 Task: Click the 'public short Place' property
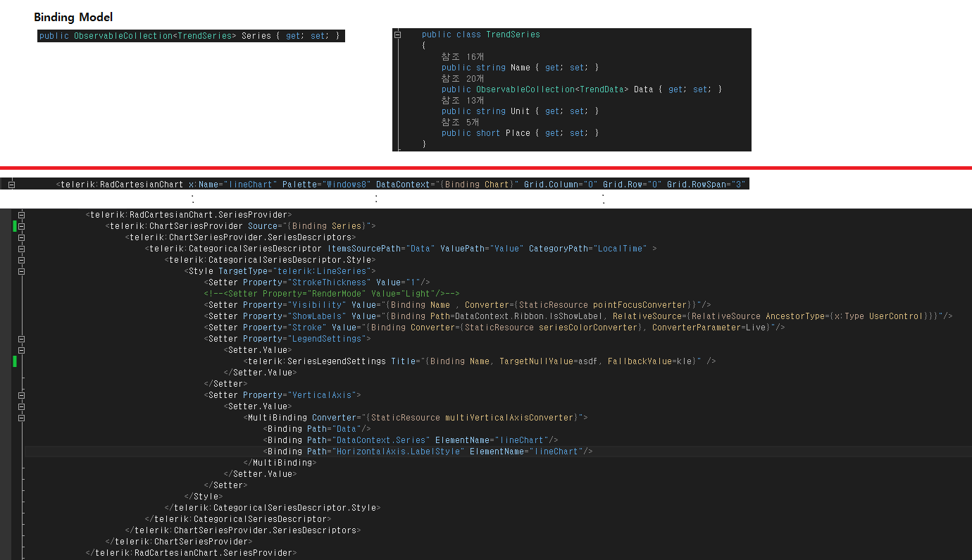pyautogui.click(x=521, y=133)
